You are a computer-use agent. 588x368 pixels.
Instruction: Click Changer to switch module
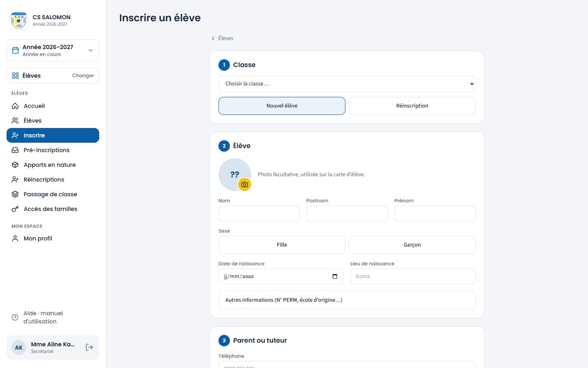(x=83, y=76)
